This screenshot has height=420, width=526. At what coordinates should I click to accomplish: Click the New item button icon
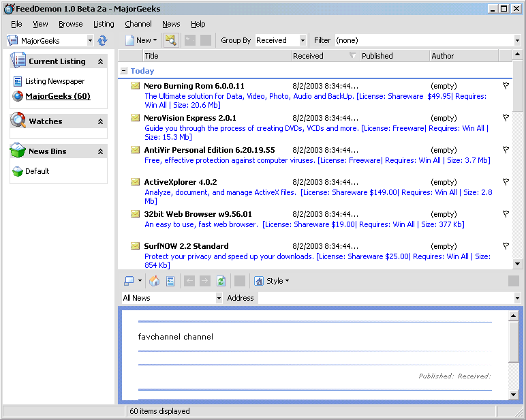click(130, 40)
